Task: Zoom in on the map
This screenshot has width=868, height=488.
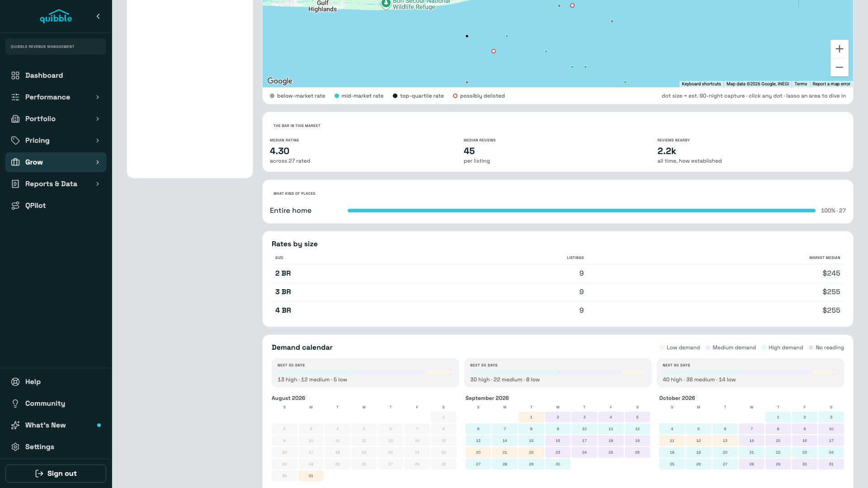Action: tap(840, 49)
